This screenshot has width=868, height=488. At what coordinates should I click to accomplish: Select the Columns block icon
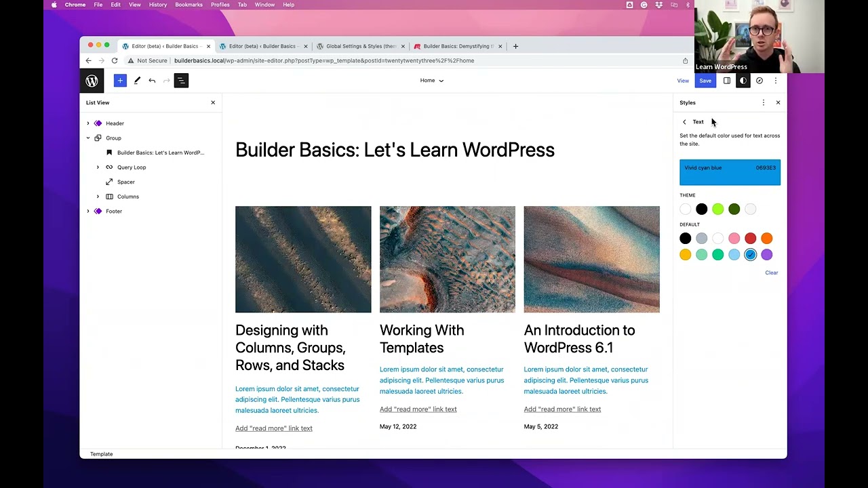(x=109, y=197)
